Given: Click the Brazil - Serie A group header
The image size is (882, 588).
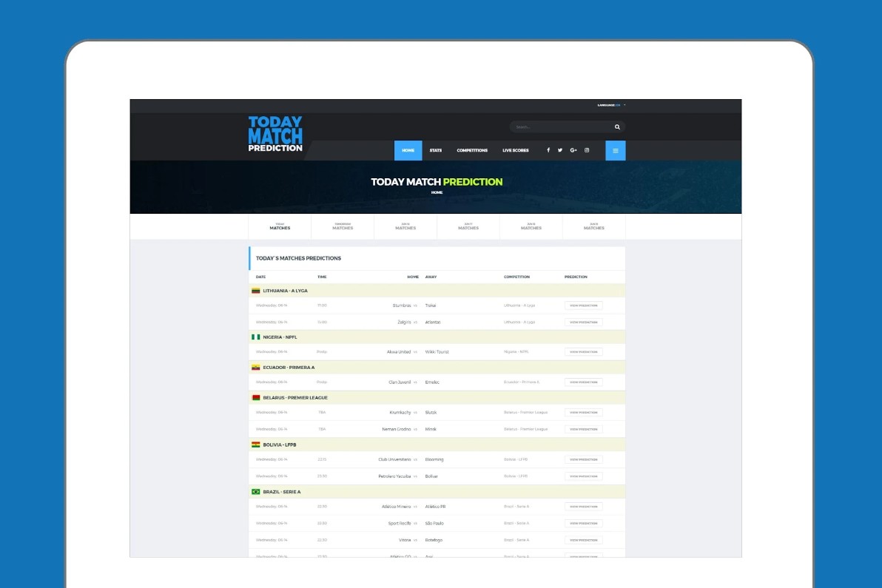Looking at the screenshot, I should tap(437, 492).
